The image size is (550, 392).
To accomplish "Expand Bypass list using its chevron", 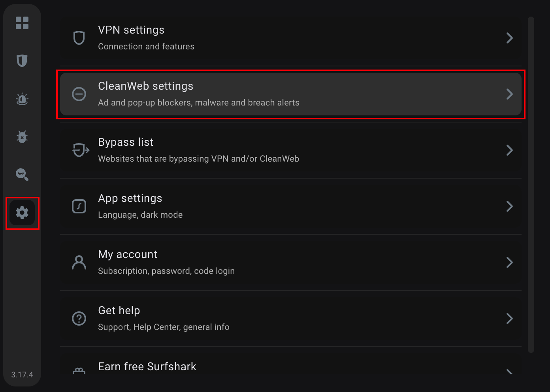I will 510,150.
